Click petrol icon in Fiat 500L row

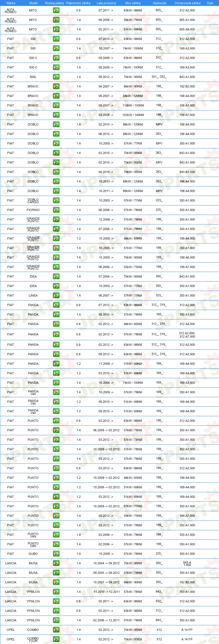coord(56,77)
